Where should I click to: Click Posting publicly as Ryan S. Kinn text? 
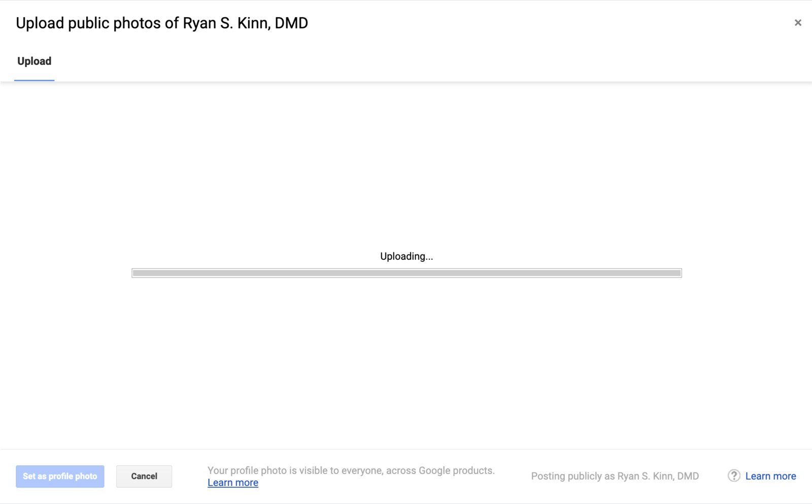pyautogui.click(x=615, y=476)
